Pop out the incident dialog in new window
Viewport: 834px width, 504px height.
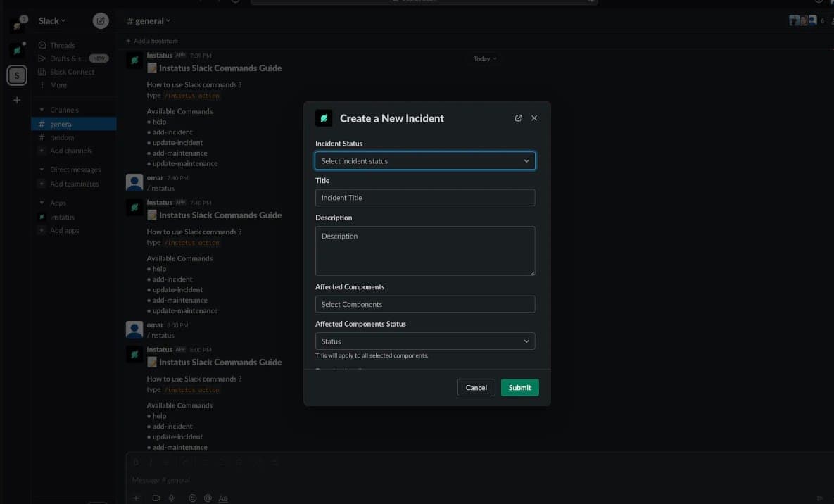[x=518, y=118]
